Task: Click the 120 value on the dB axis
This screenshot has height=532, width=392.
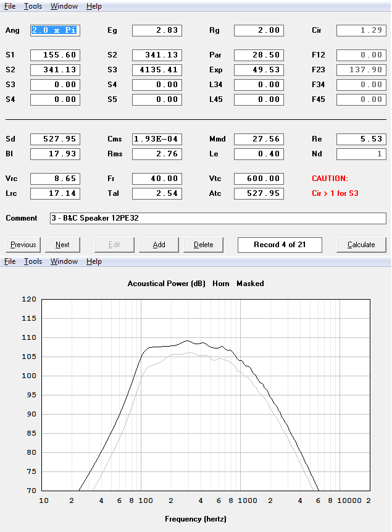Action: (x=29, y=299)
